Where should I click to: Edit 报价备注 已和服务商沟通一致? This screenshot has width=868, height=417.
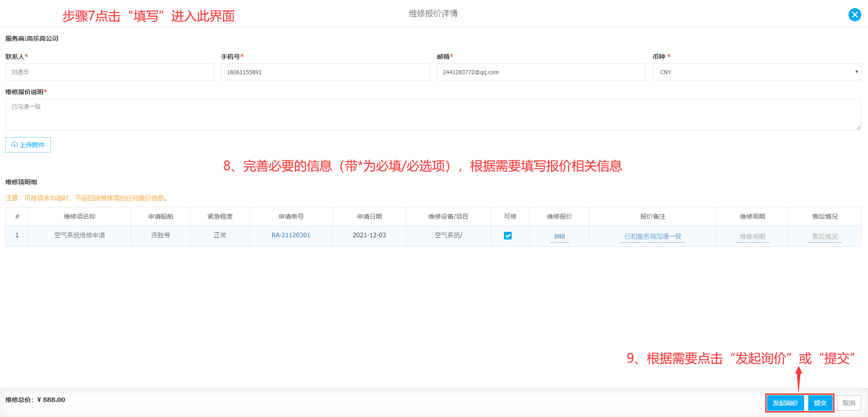coord(652,236)
